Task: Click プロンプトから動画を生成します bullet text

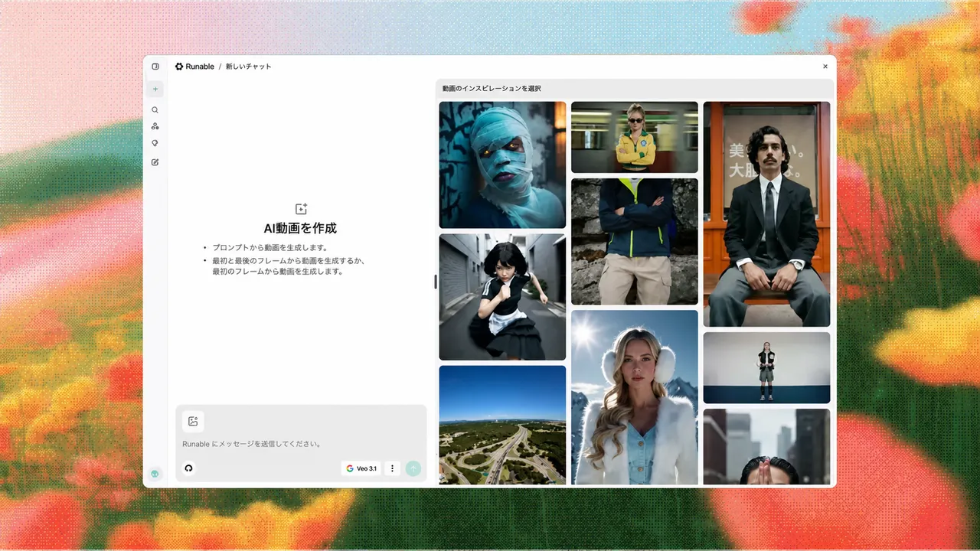Action: tap(270, 247)
